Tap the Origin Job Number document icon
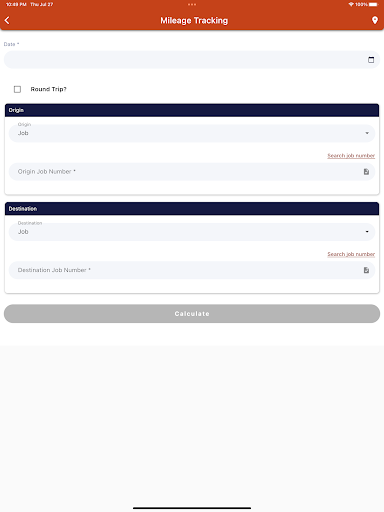The image size is (384, 512). (366, 172)
